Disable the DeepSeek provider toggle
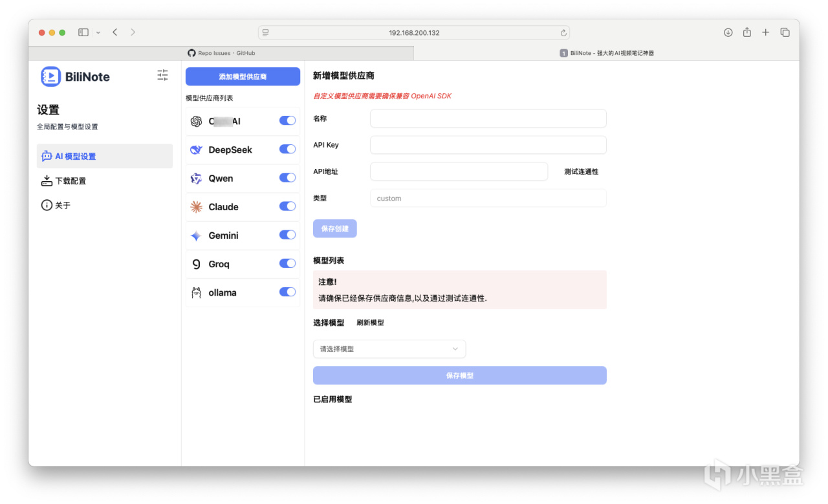 (287, 149)
